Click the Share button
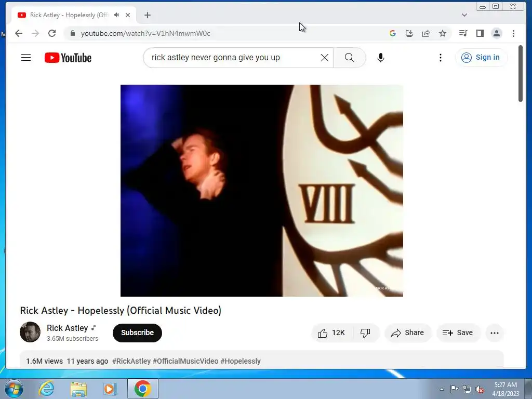The image size is (532, 399). tap(407, 333)
